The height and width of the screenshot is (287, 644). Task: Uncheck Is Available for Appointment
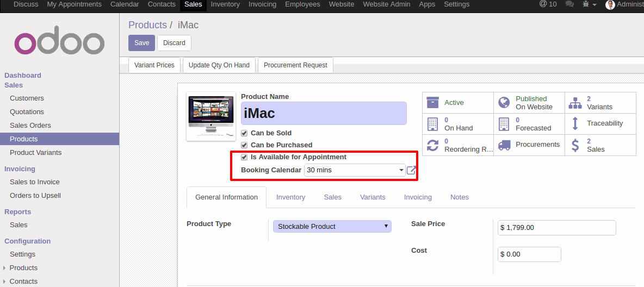(244, 157)
